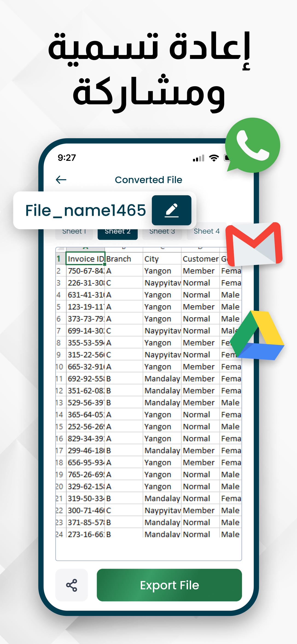Select the Yangon city cell in row 2

[162, 271]
